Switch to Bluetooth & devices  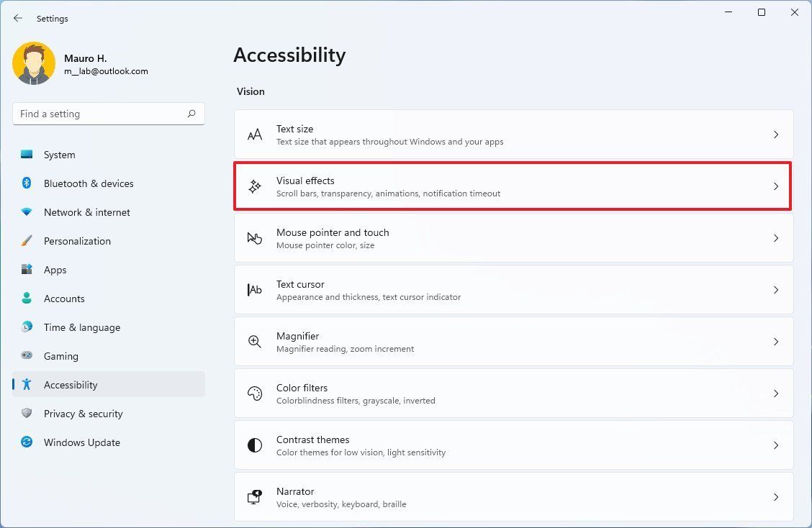coord(89,183)
